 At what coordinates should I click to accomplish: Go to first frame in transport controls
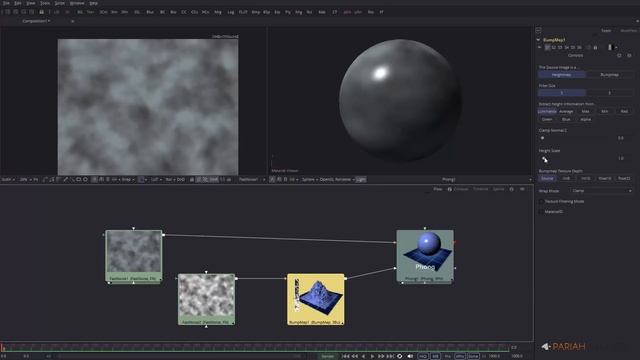(x=345, y=356)
